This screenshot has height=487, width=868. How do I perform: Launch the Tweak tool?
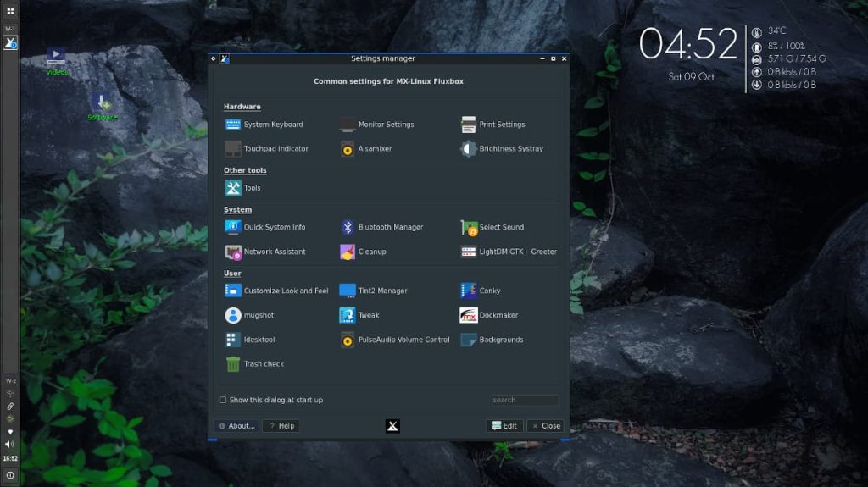(359, 315)
